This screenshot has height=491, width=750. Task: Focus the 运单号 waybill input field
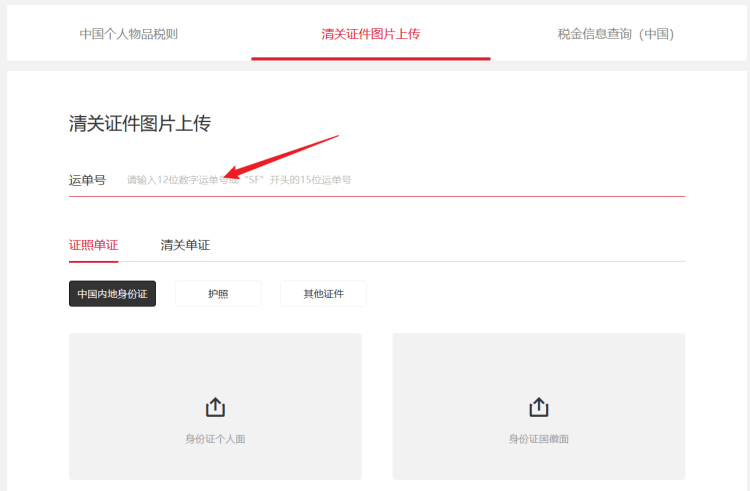click(400, 180)
